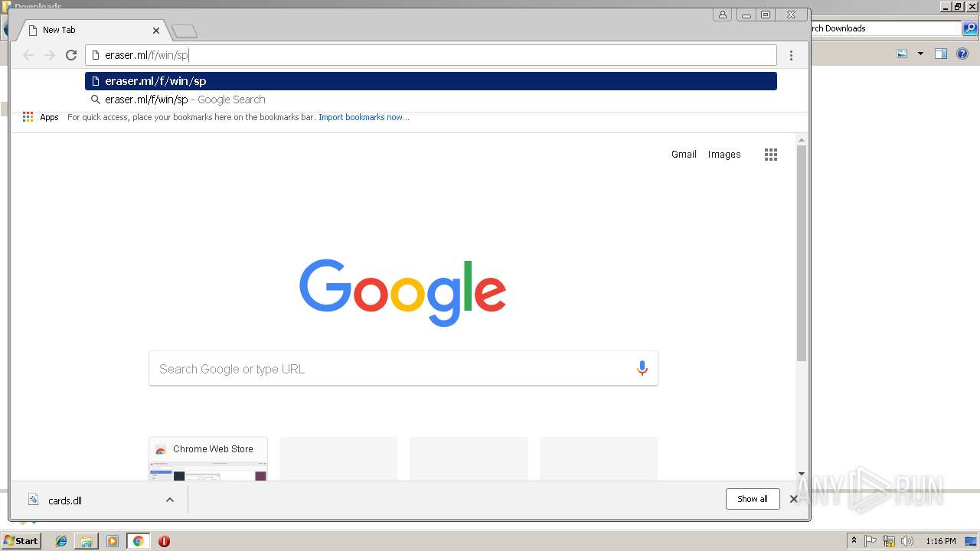The image size is (980, 551).
Task: Show hidden system tray icons
Action: pyautogui.click(x=854, y=541)
